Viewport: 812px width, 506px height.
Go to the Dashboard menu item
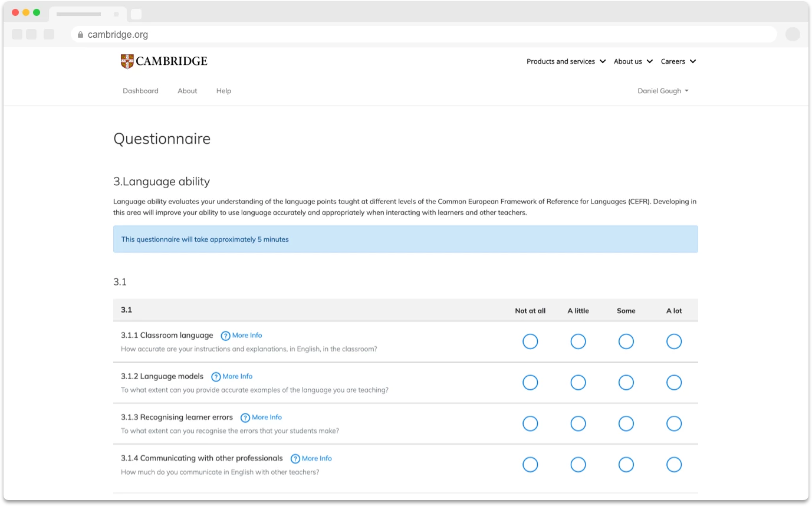(x=140, y=91)
